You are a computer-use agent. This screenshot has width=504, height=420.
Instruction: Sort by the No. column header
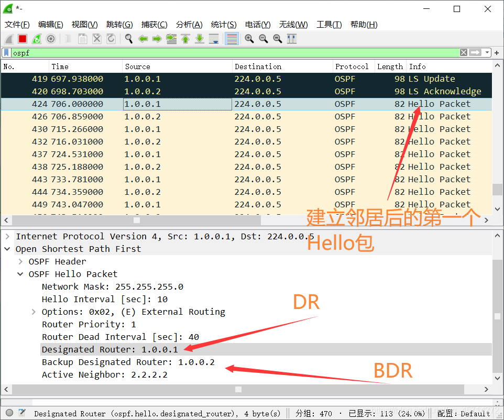[x=25, y=67]
